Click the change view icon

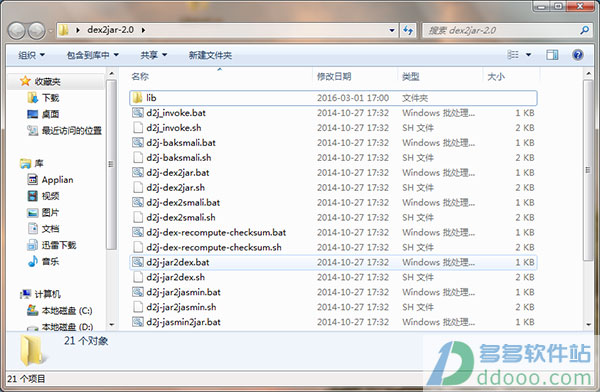(x=513, y=55)
